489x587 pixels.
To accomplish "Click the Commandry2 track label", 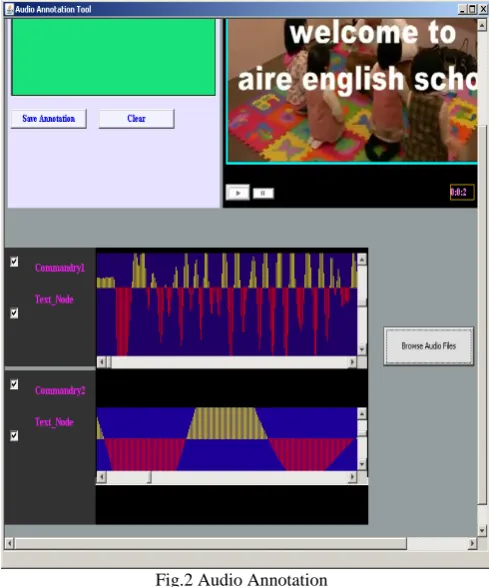I will (60, 390).
